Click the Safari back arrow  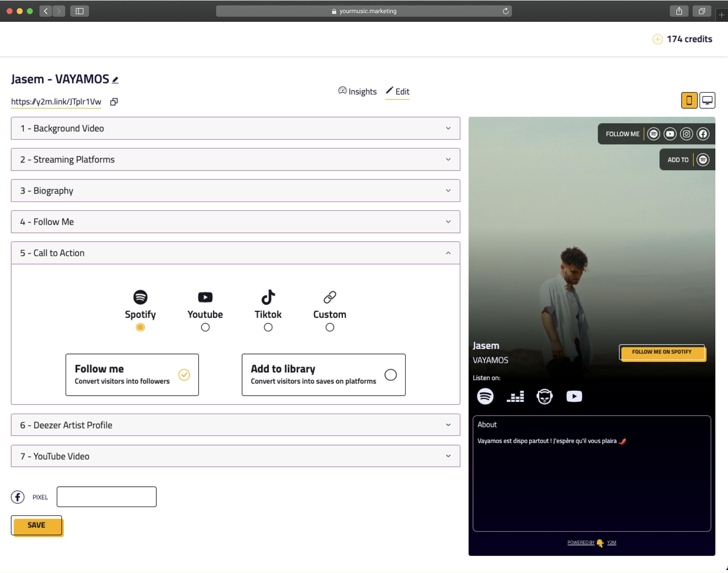point(45,11)
